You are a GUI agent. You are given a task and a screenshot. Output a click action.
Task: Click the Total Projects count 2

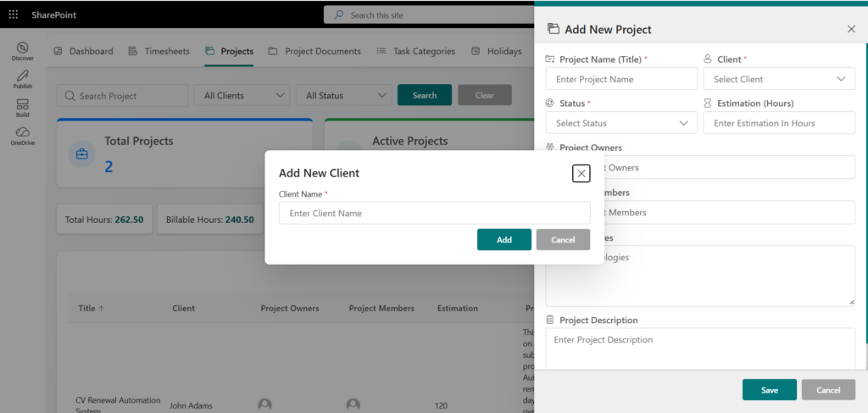tap(108, 166)
